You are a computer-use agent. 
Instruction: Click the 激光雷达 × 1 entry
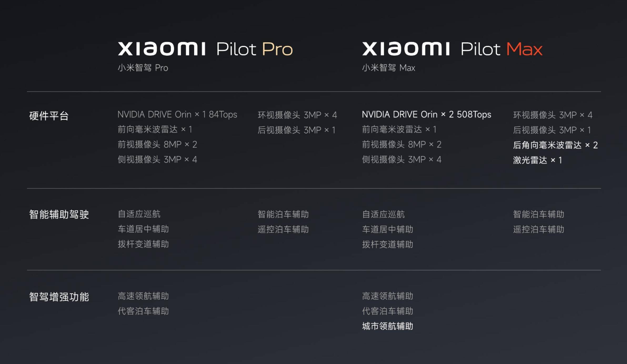537,160
